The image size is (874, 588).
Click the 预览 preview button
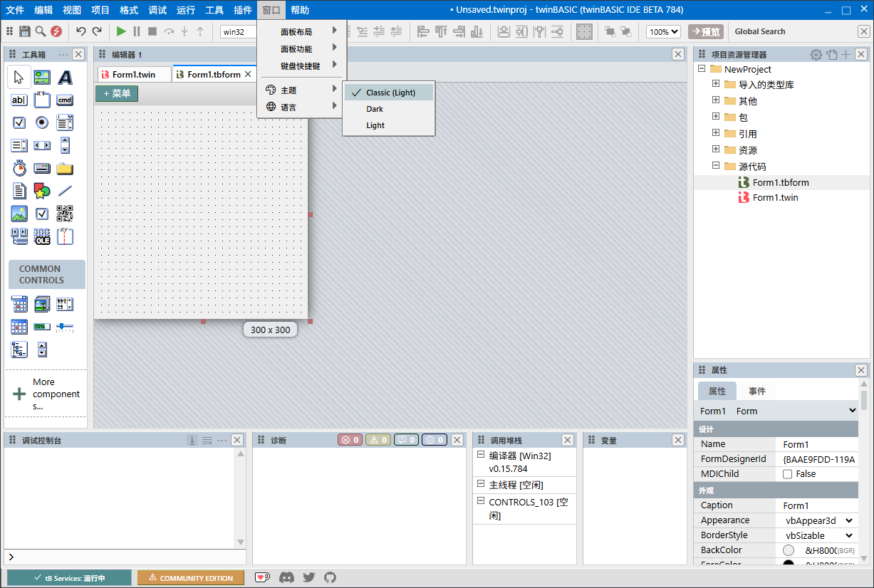(705, 31)
